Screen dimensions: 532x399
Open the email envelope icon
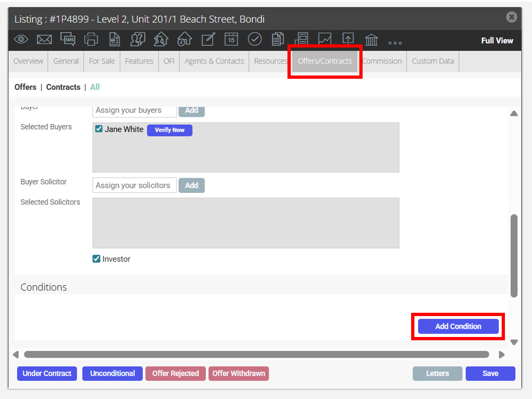(44, 40)
